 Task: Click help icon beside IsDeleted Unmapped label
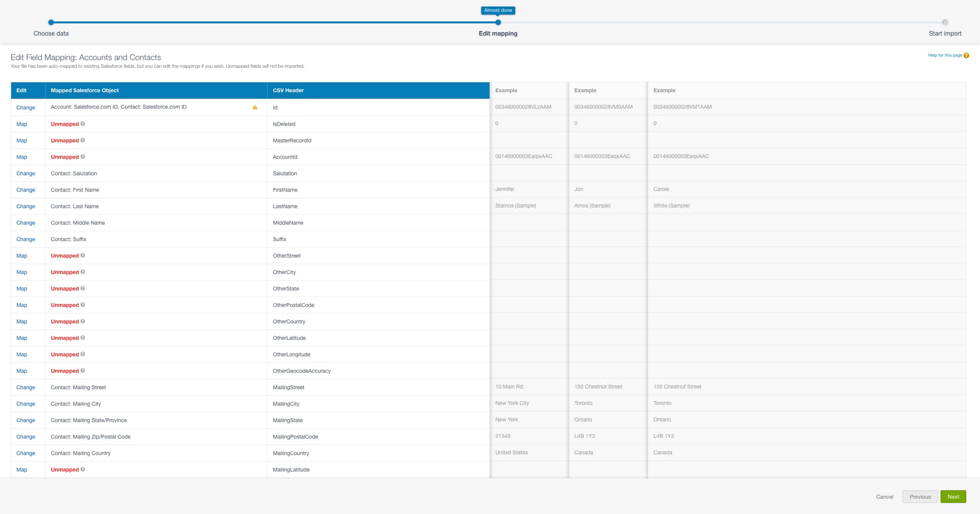click(83, 124)
